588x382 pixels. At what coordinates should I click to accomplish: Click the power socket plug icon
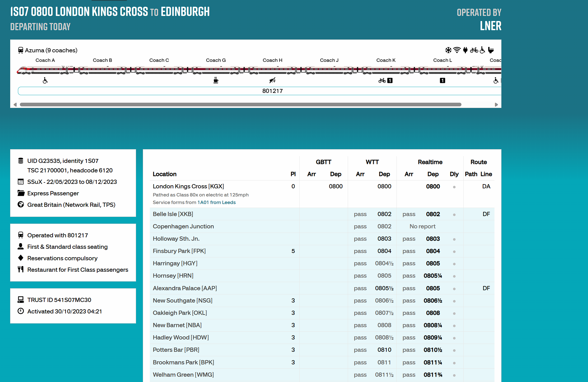tap(465, 50)
